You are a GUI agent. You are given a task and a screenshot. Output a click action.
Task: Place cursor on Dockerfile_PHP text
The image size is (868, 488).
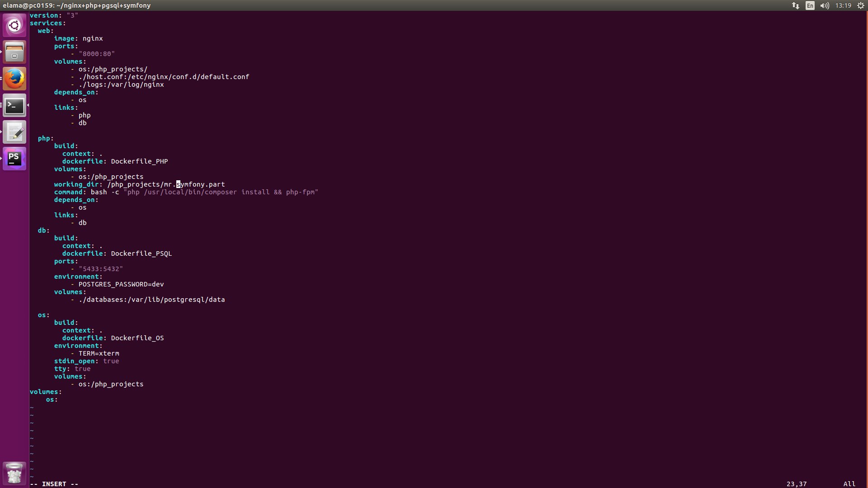click(139, 161)
